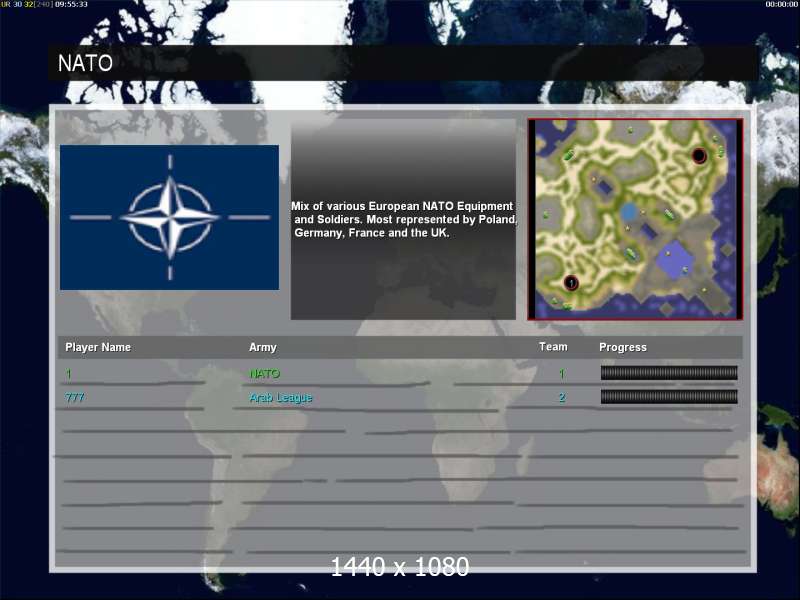800x600 pixels.
Task: Click the NATO title header
Action: pyautogui.click(x=85, y=63)
